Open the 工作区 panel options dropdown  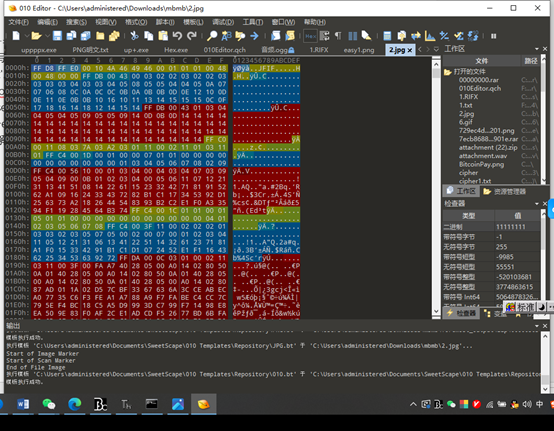(537, 49)
